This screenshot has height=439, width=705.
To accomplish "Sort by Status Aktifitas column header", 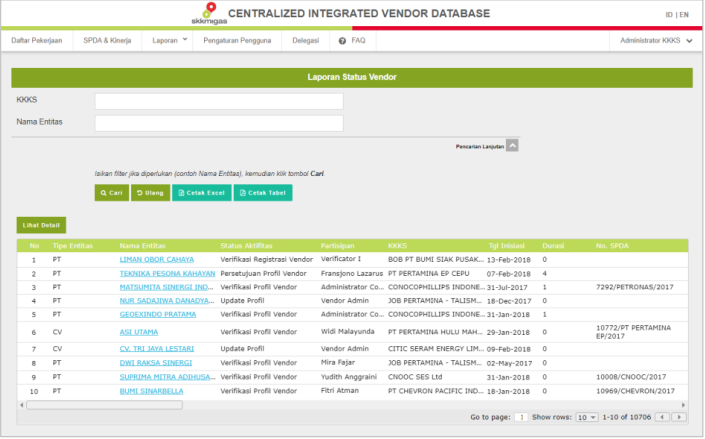I will 246,246.
